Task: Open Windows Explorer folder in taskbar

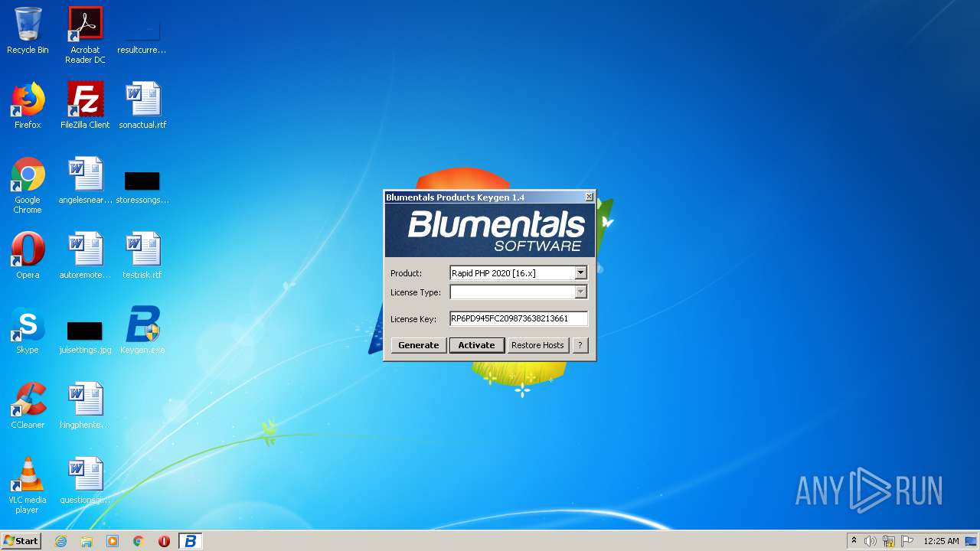Action: 87,541
